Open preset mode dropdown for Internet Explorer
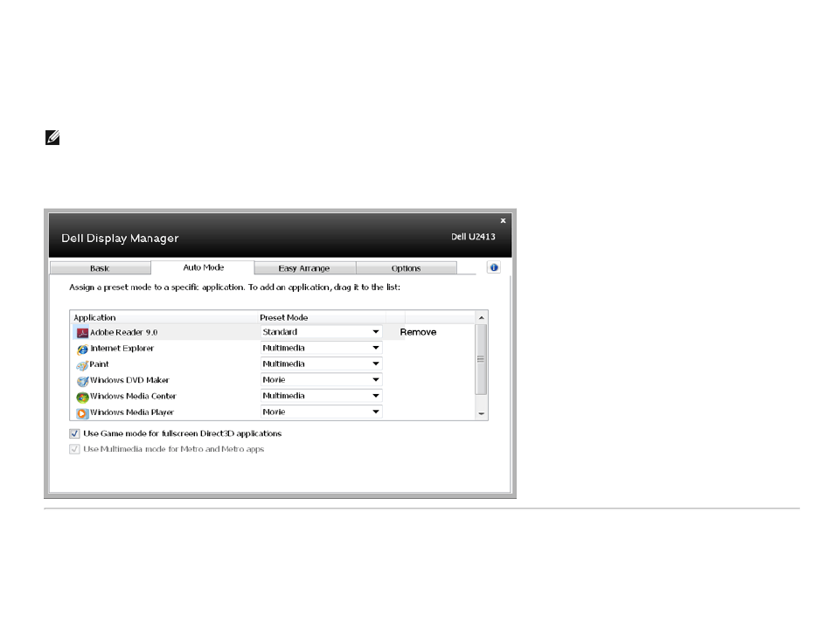This screenshot has height=644, width=834. [321, 348]
